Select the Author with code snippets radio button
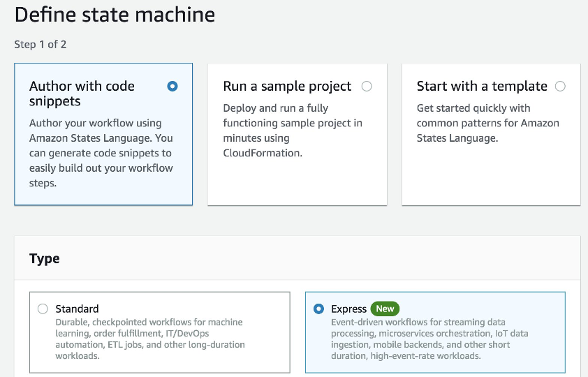Screen dimensions: 588x377 click(x=172, y=87)
